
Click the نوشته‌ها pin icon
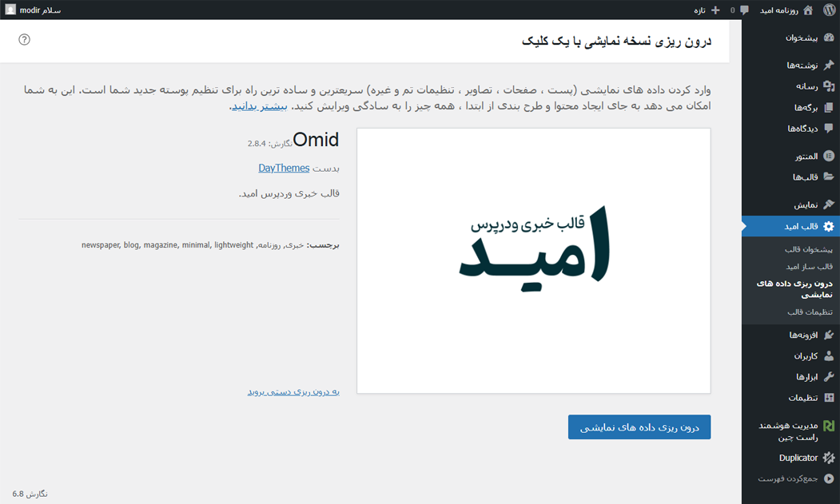(829, 65)
